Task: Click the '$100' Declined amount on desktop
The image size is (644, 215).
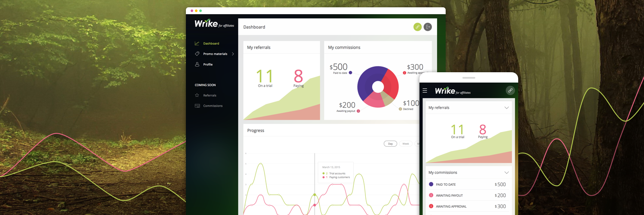Action: click(x=411, y=103)
